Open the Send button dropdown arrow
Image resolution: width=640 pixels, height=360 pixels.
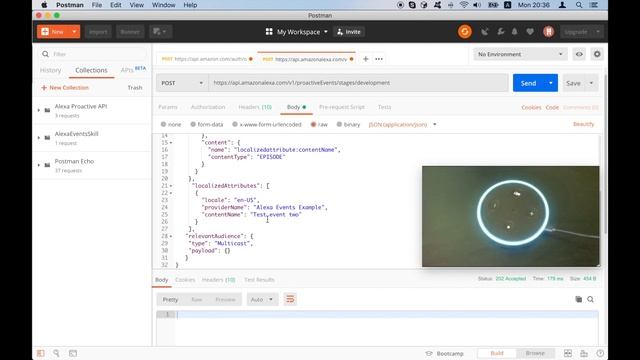[x=551, y=83]
